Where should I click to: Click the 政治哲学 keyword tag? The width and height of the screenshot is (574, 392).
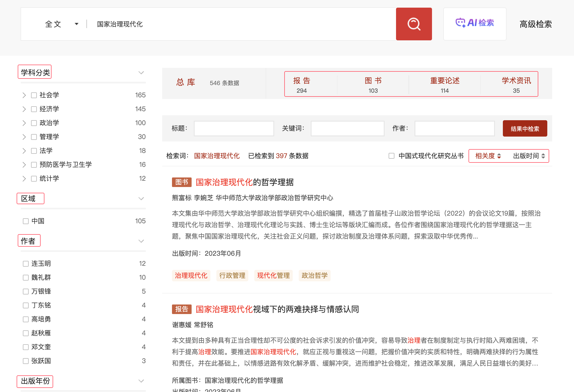point(315,276)
